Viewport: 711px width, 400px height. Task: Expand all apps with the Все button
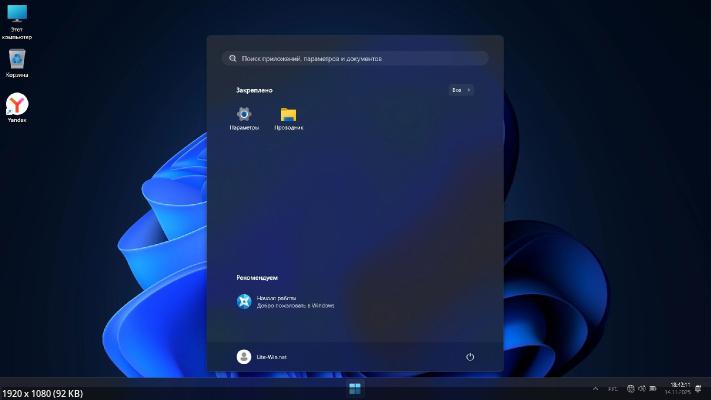(x=460, y=90)
